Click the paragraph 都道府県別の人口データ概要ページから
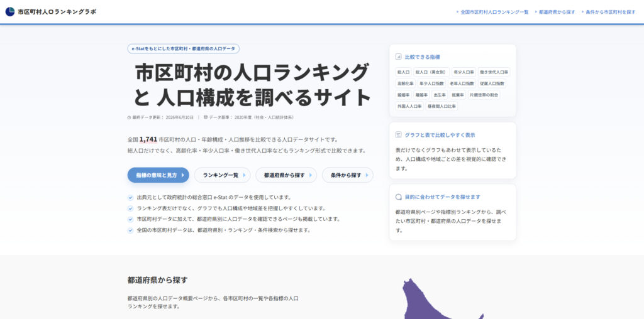This screenshot has height=319, width=644. 213,302
